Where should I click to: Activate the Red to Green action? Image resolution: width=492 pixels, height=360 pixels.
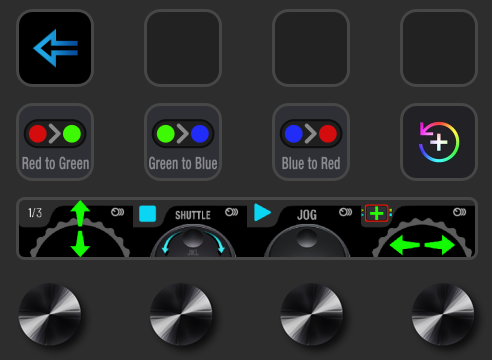point(55,142)
